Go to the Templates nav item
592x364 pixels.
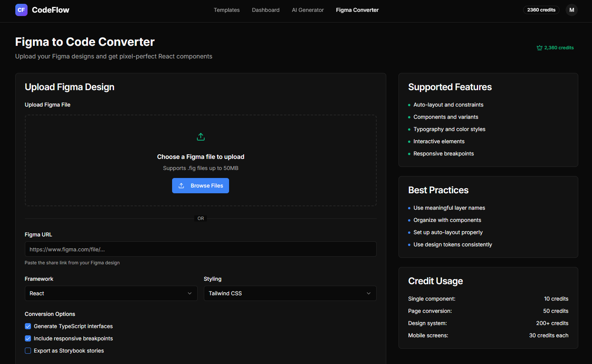tap(227, 10)
